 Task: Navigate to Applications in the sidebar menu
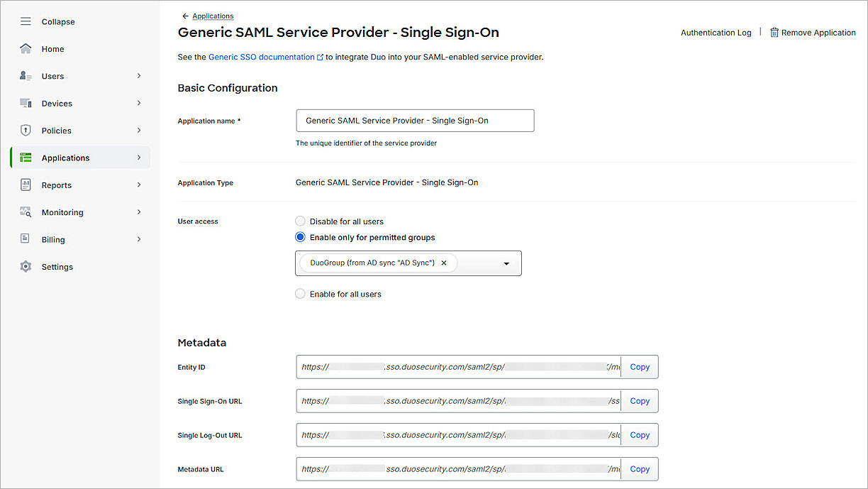coord(65,157)
